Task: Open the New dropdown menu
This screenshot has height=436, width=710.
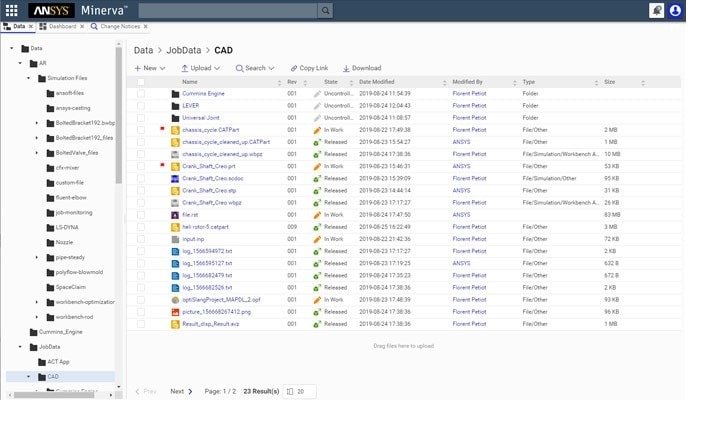Action: pos(150,68)
